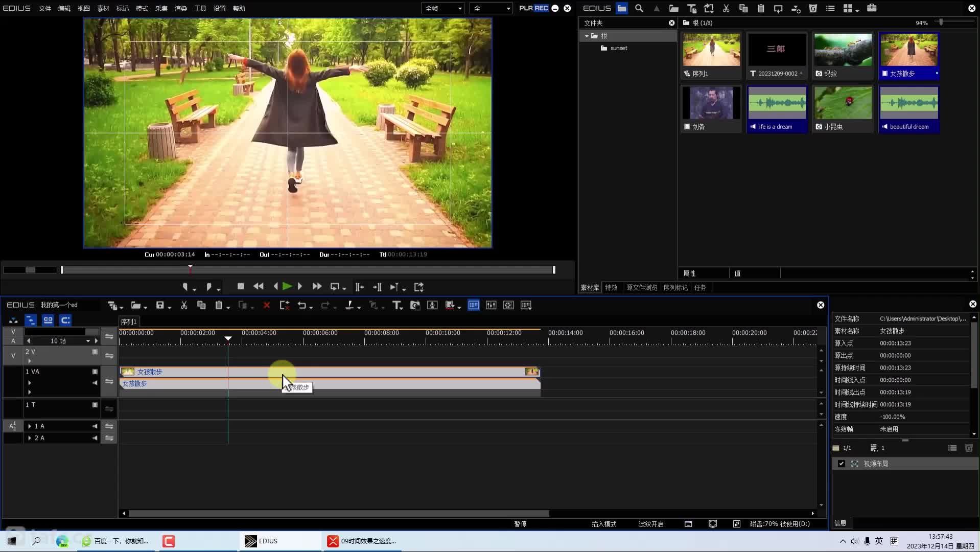Open the Bin view layout dropdown arrow
The image size is (980, 552).
click(857, 10)
